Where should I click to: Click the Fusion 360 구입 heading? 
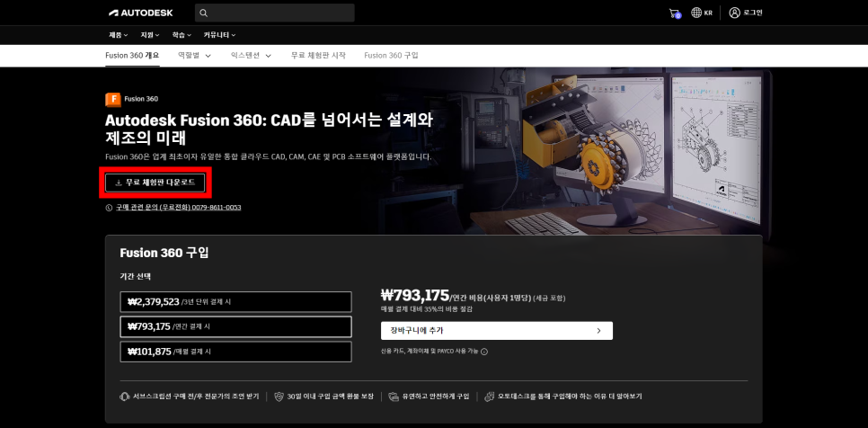(x=164, y=253)
